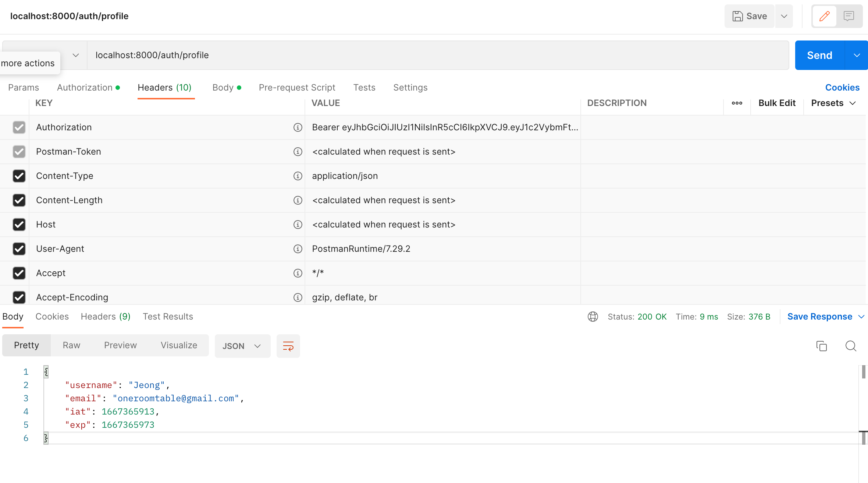
Task: Copy response body with copy icon
Action: click(821, 346)
